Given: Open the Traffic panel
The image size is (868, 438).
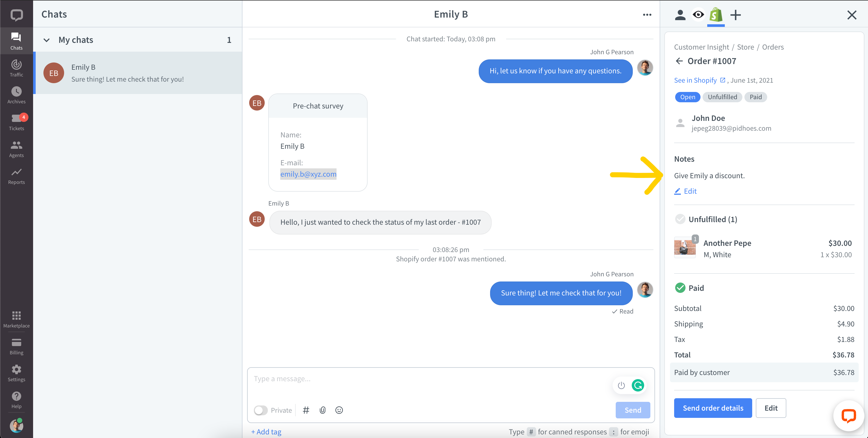Looking at the screenshot, I should (16, 67).
